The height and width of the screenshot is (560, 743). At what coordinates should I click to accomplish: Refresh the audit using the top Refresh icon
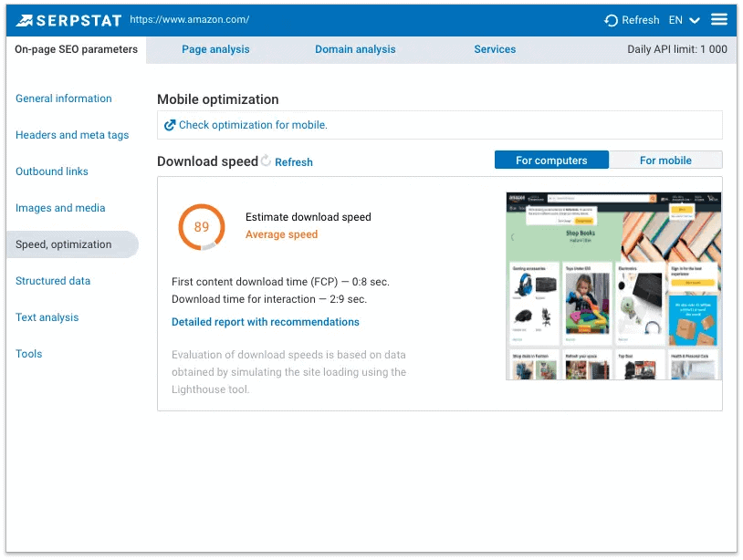pyautogui.click(x=610, y=19)
